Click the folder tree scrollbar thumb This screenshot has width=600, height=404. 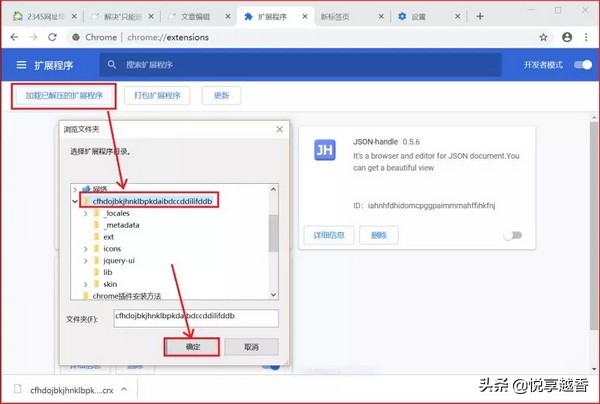click(x=273, y=233)
